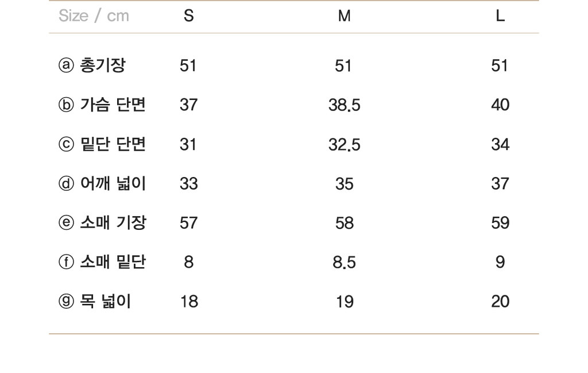The height and width of the screenshot is (373, 588).
Task: Click the 18 neck width for S
Action: pyautogui.click(x=189, y=302)
